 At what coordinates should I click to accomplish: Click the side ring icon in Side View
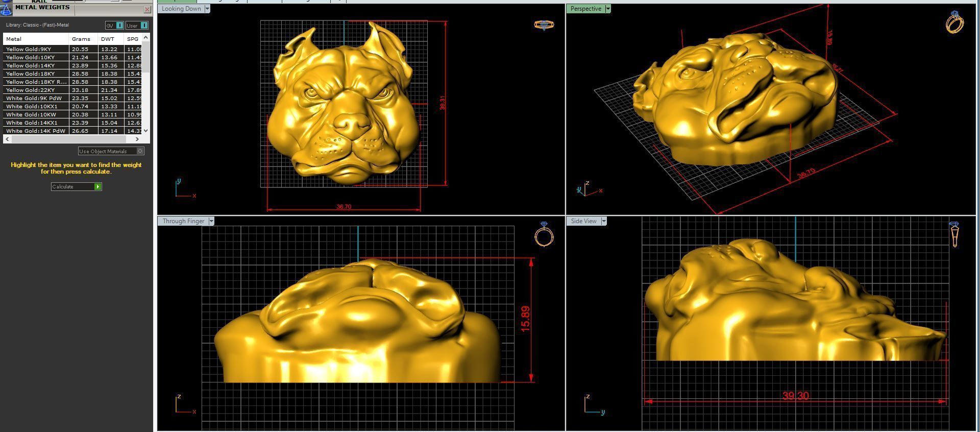[x=954, y=234]
